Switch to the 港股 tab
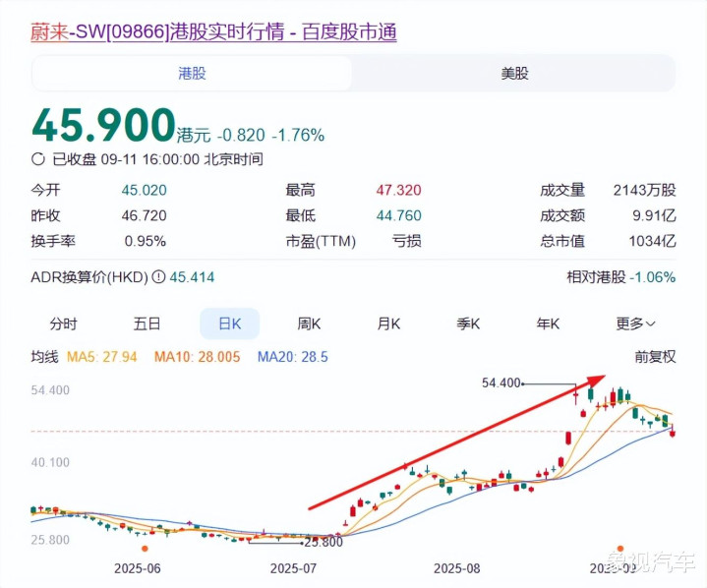This screenshot has width=707, height=588. tap(192, 73)
